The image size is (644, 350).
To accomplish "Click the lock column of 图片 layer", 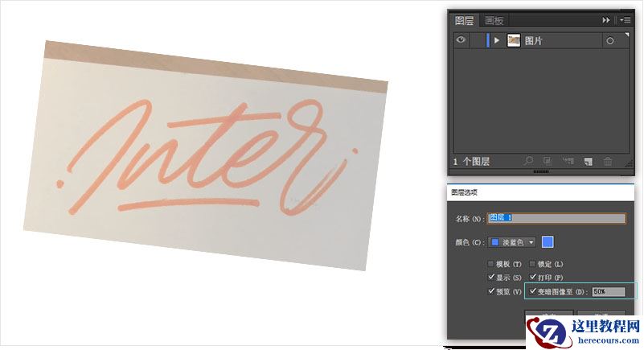I will pyautogui.click(x=477, y=40).
